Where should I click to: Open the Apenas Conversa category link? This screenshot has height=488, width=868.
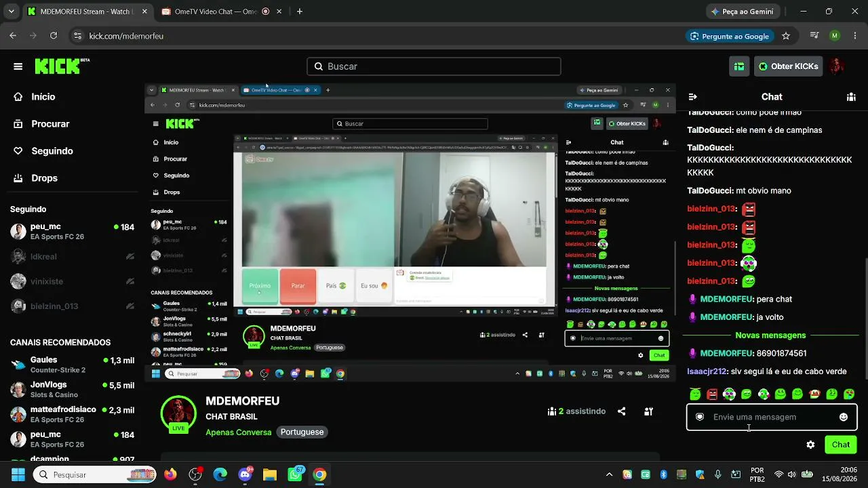point(239,432)
